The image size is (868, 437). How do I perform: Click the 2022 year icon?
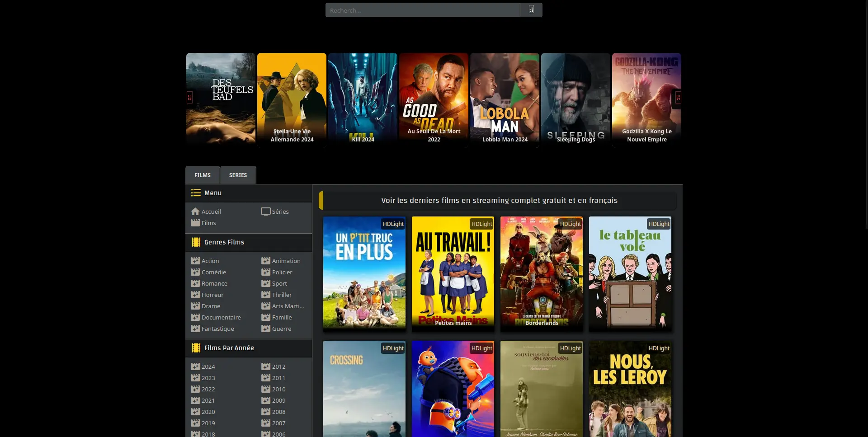195,389
